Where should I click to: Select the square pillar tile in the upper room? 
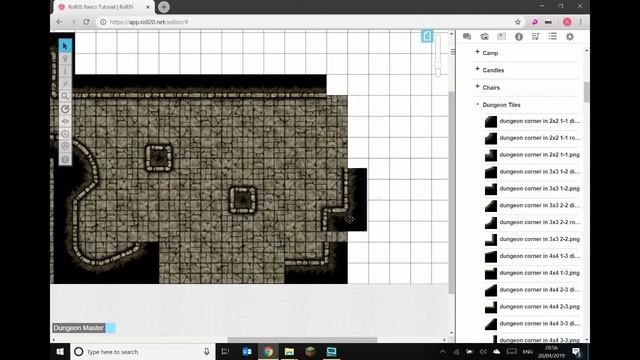tap(159, 158)
